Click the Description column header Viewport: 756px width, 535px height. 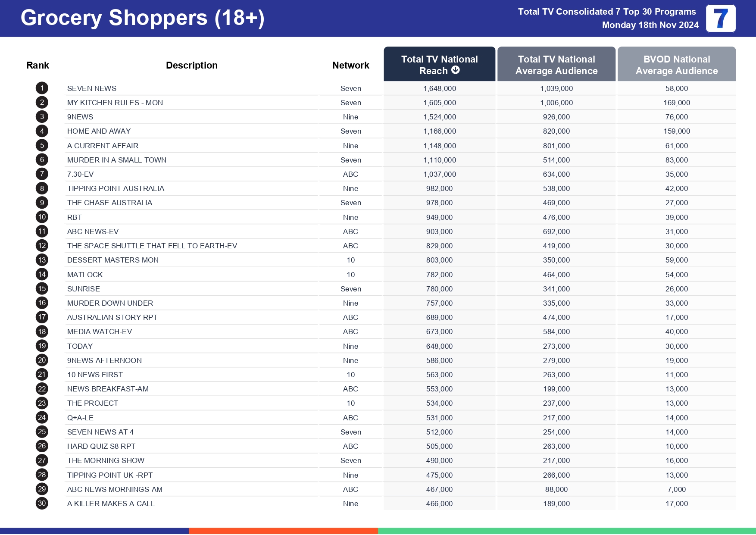point(192,65)
